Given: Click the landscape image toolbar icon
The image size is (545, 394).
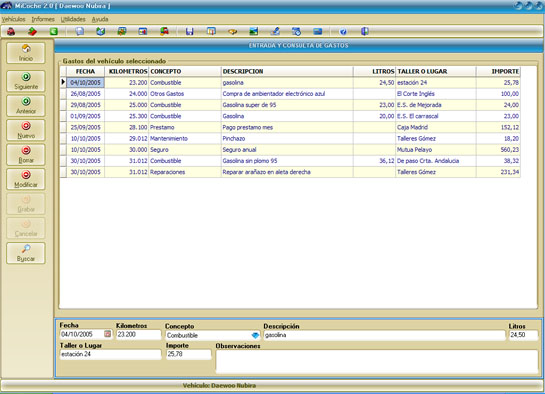Looking at the screenshot, I should [x=253, y=32].
